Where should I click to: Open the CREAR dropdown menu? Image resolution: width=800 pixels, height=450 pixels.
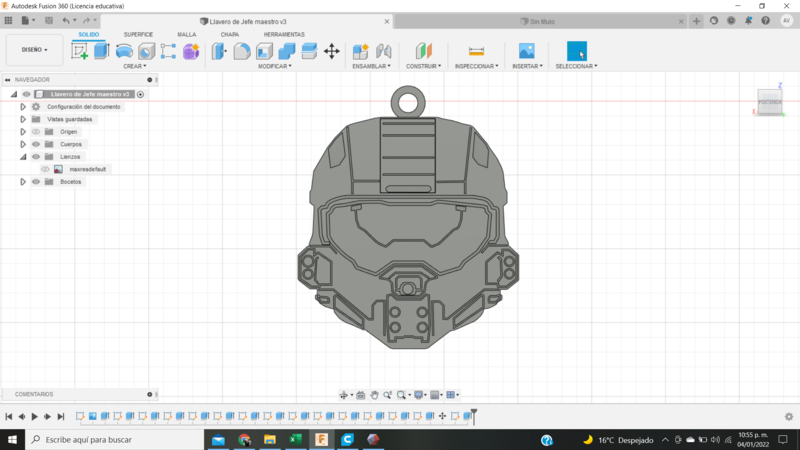coord(135,66)
